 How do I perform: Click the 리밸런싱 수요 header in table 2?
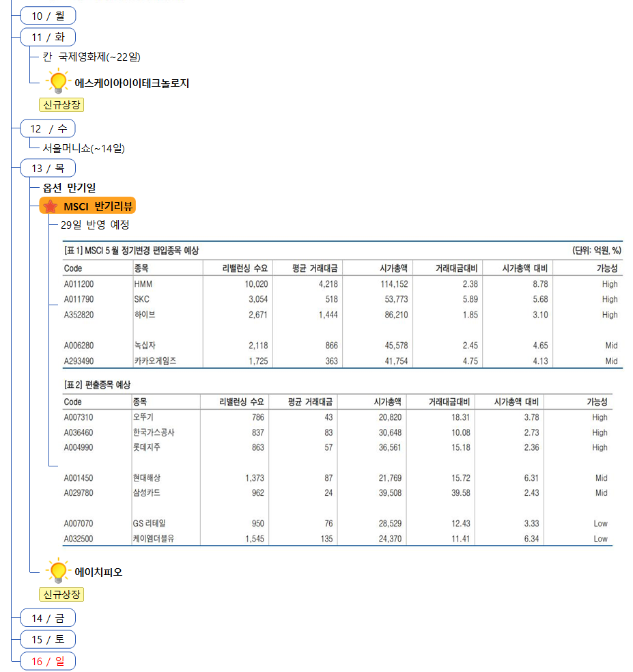[x=241, y=402]
